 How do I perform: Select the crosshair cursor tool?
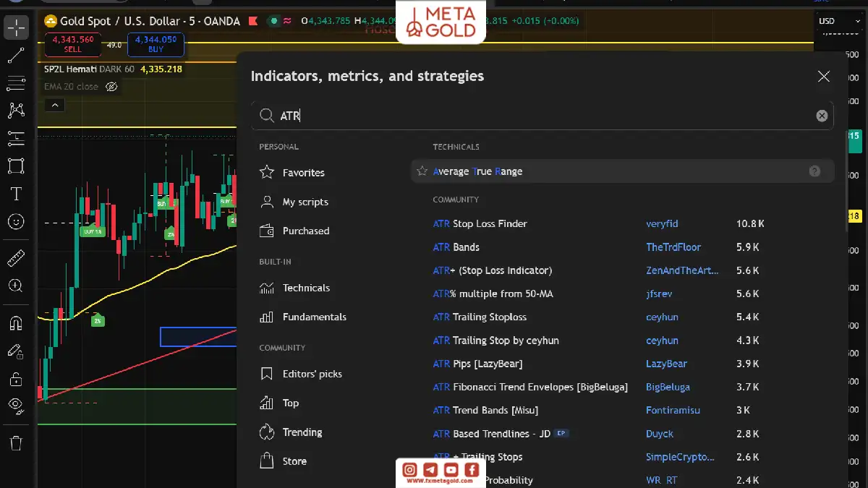pos(16,29)
